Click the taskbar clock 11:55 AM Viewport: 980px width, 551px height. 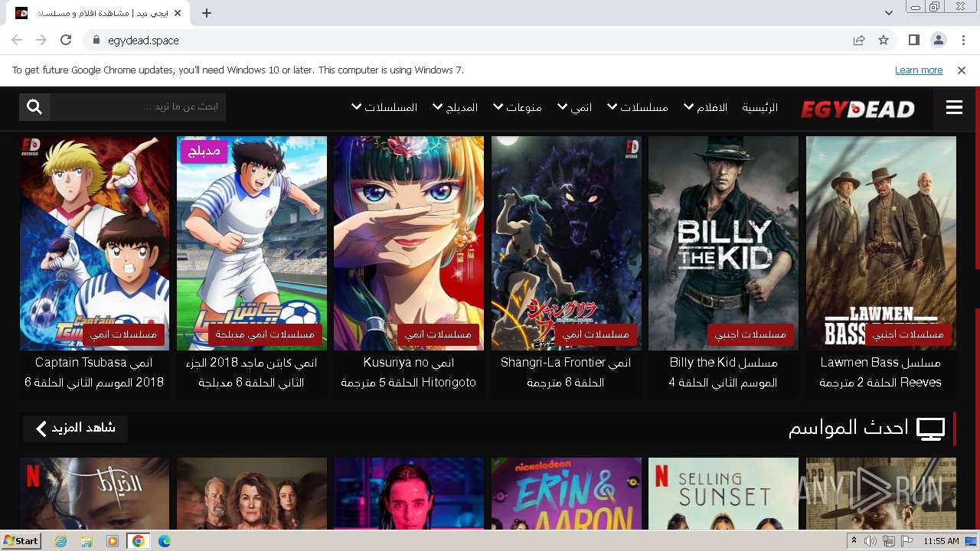pos(941,541)
